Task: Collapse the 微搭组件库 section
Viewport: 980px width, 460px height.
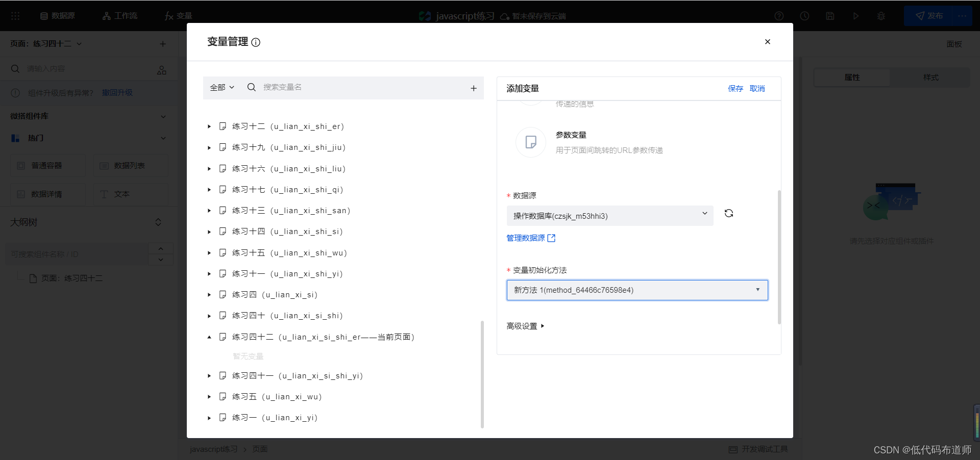Action: pos(163,116)
